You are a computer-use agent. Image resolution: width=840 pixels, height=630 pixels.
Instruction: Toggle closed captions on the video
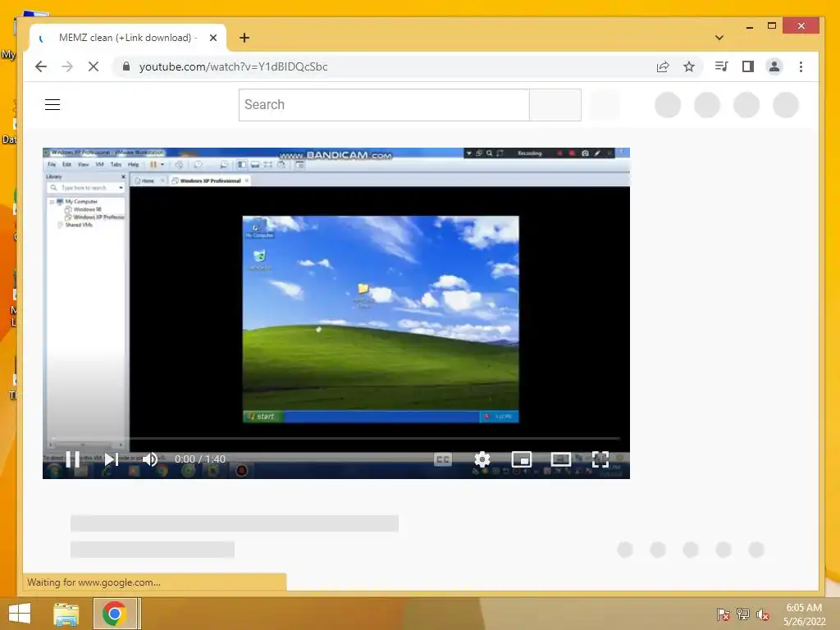tap(442, 459)
